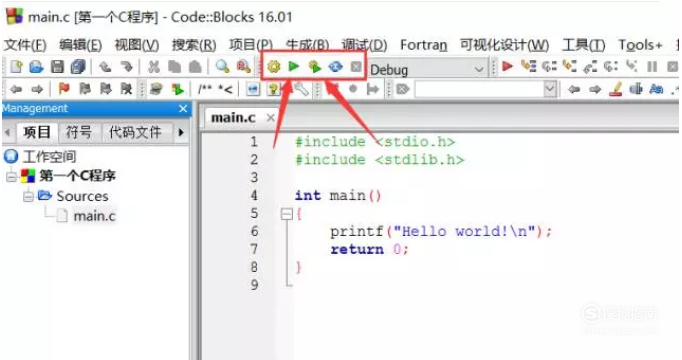The height and width of the screenshot is (360, 682).
Task: Build the project with yellow gear icon
Action: pos(274,67)
